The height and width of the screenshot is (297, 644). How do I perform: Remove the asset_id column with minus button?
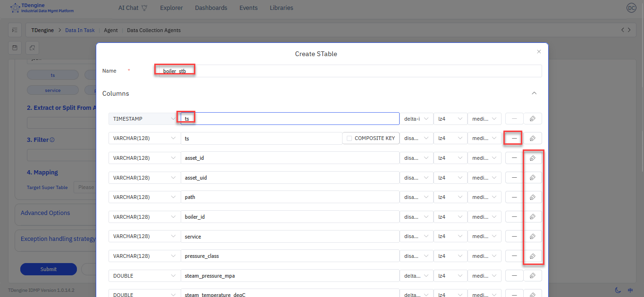pyautogui.click(x=514, y=158)
